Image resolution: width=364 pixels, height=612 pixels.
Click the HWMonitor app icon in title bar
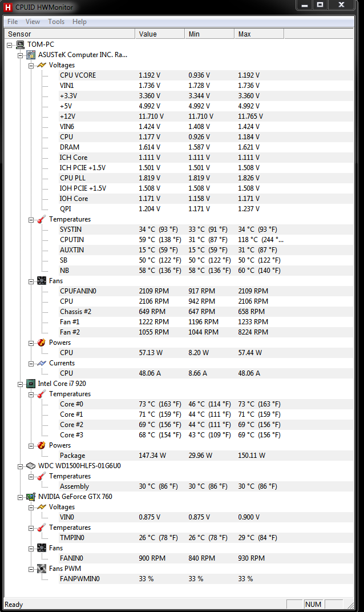click(7, 7)
